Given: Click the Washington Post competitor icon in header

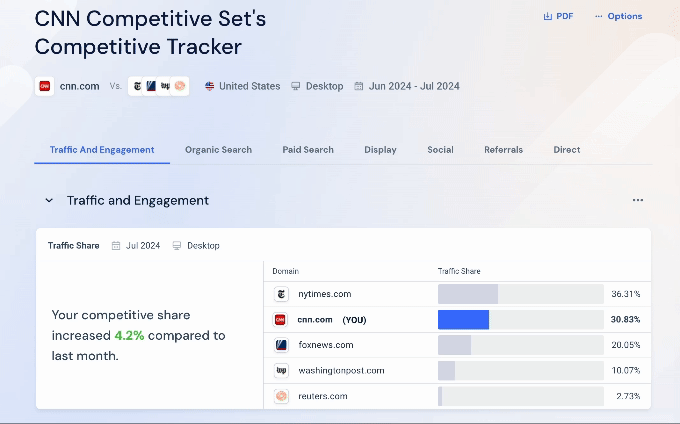Looking at the screenshot, I should point(165,86).
